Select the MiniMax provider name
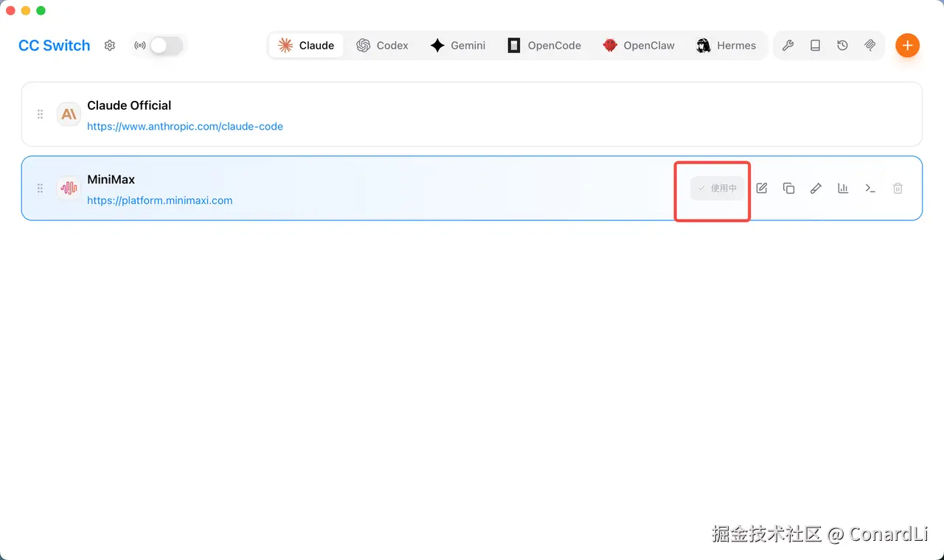 [x=111, y=179]
